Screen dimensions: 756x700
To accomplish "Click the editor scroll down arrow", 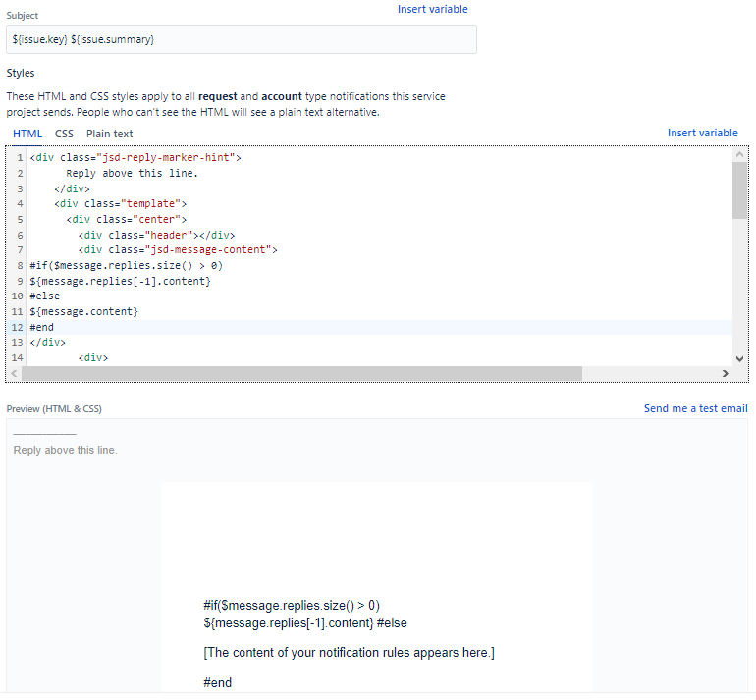I will tap(739, 358).
